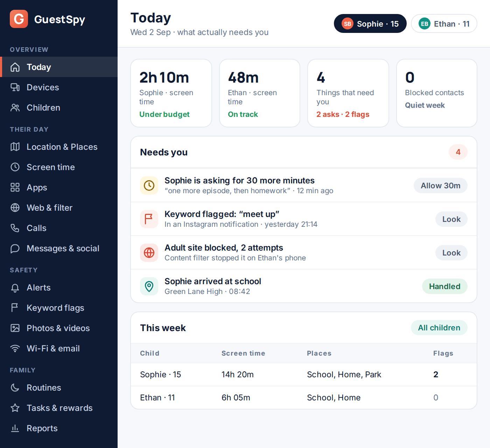The image size is (490, 448).
Task: Click the GuestSpy logo icon
Action: point(19,19)
